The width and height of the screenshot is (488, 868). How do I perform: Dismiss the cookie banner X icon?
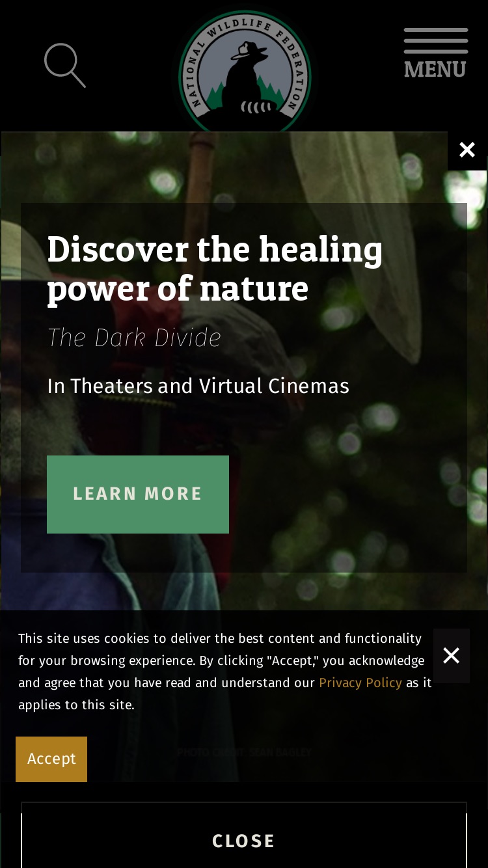tap(452, 655)
